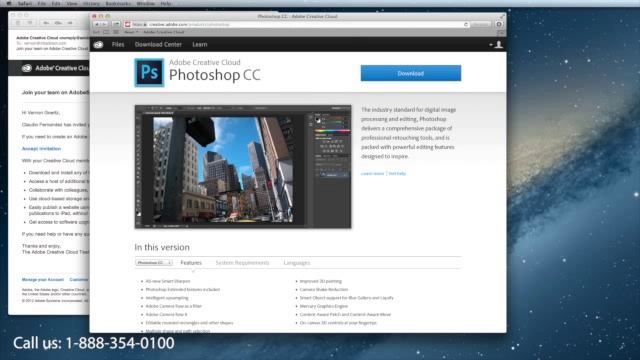
Task: Follow the Get help link
Action: point(397,173)
